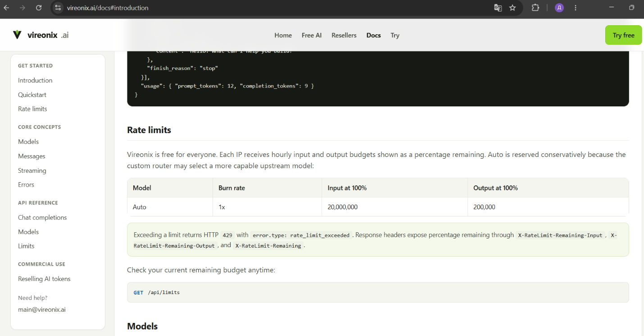The width and height of the screenshot is (644, 336).
Task: Click the "usage" prompt_tokens code line
Action: (227, 86)
